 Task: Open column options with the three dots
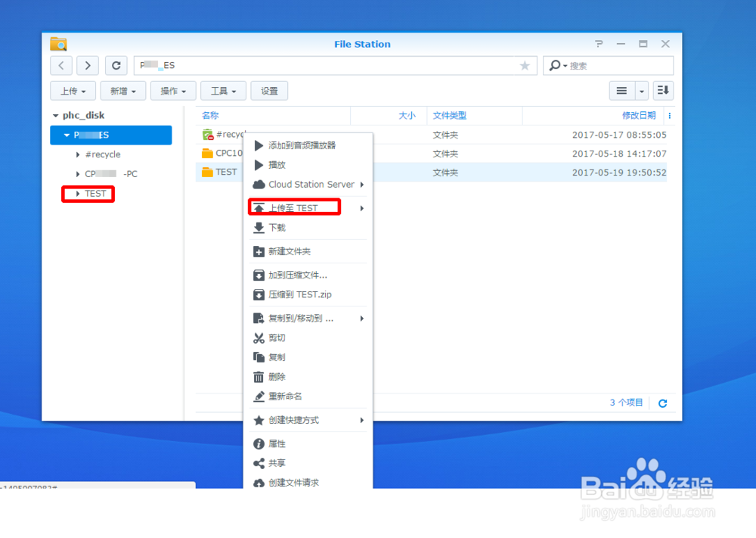[x=670, y=115]
